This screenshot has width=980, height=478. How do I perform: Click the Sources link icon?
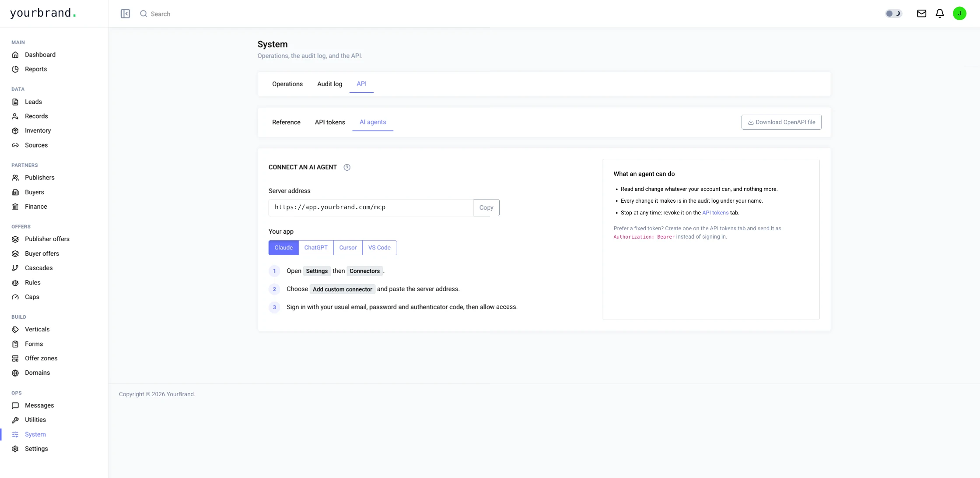click(15, 145)
